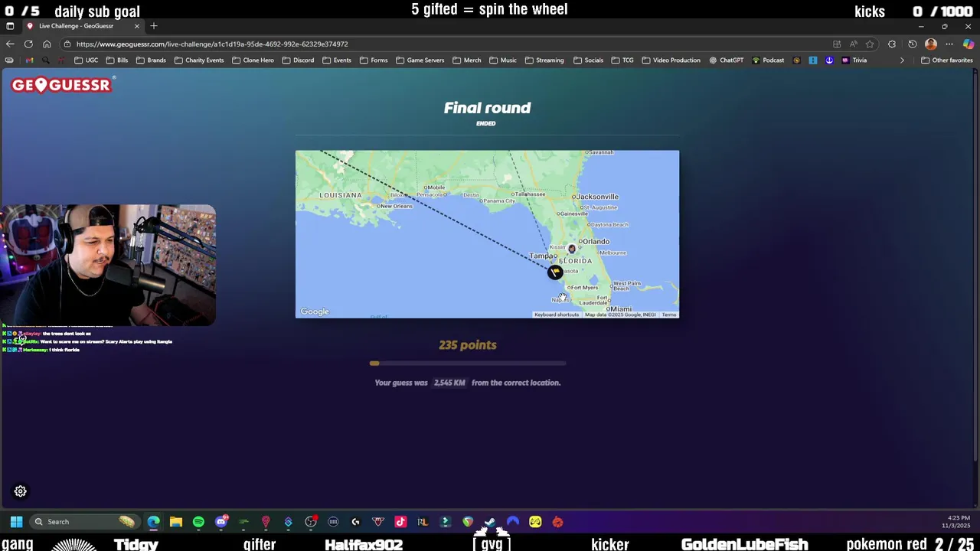The image size is (980, 551).
Task: Open the Events bookmarks folder
Action: [x=337, y=60]
